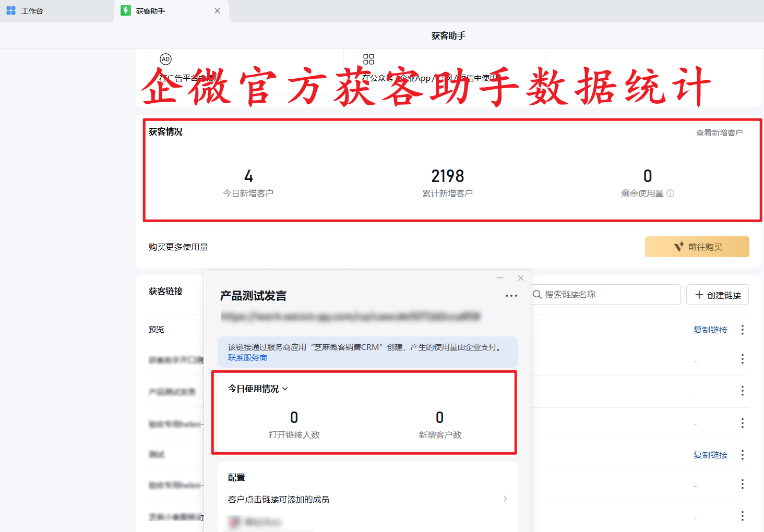764x532 pixels.
Task: Open the three-dot menu of second link row
Action: [x=743, y=359]
